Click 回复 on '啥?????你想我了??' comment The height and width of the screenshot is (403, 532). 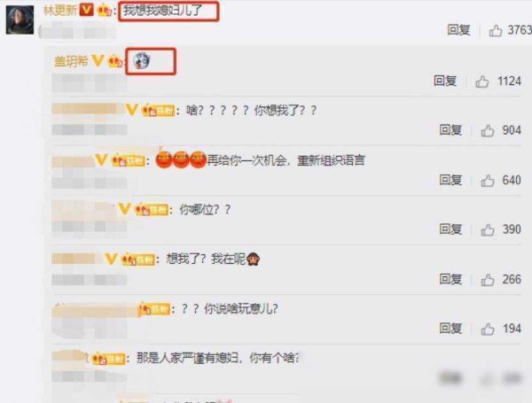click(450, 130)
